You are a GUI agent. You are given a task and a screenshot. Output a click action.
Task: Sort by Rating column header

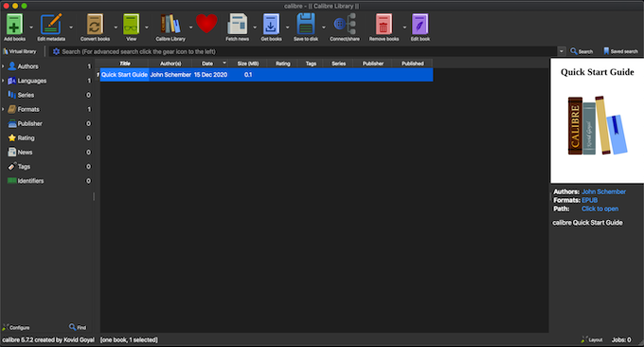pos(282,64)
